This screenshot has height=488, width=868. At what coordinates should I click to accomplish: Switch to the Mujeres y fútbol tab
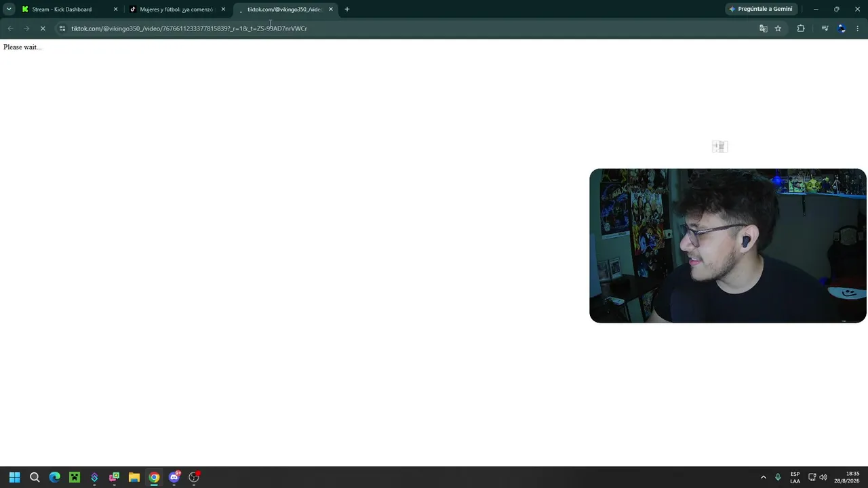point(177,9)
